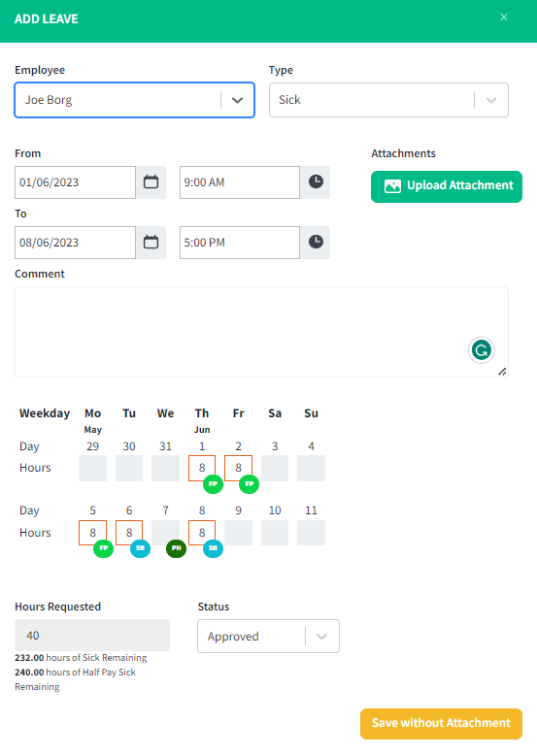
Task: Click the SB badge under day 6
Action: point(140,548)
